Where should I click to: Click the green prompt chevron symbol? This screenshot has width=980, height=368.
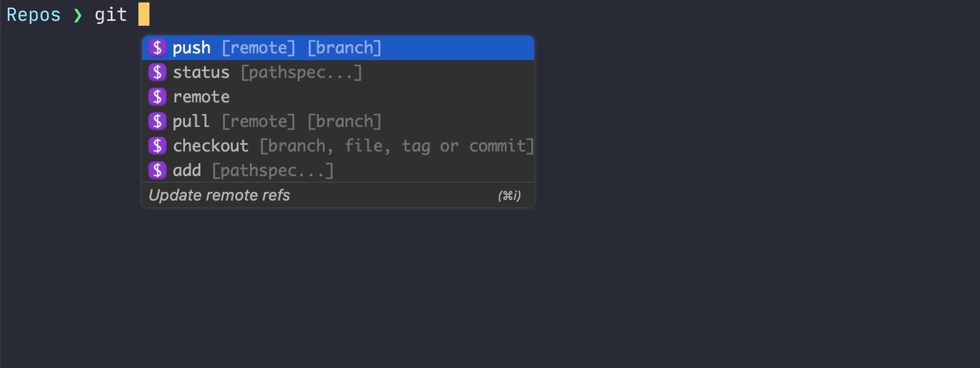click(78, 15)
